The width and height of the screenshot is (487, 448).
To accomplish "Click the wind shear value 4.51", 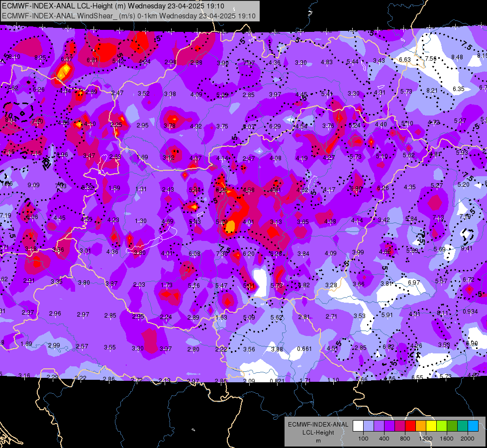I will click(x=332, y=348).
